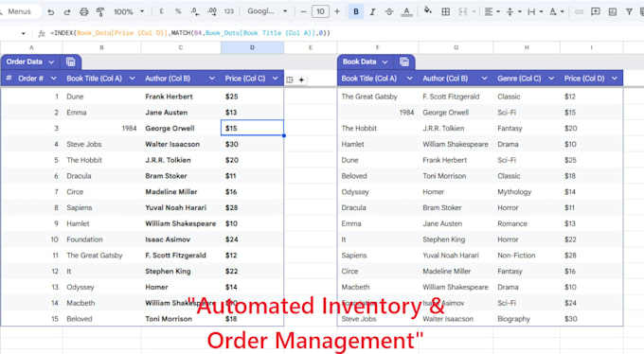644x354 pixels.
Task: Click the formula bar text
Action: tap(189, 33)
